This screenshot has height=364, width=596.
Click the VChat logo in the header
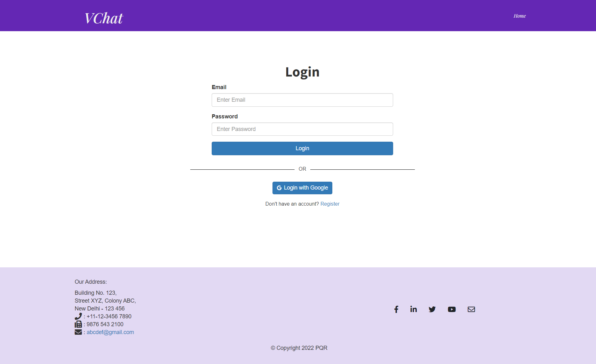tap(103, 18)
